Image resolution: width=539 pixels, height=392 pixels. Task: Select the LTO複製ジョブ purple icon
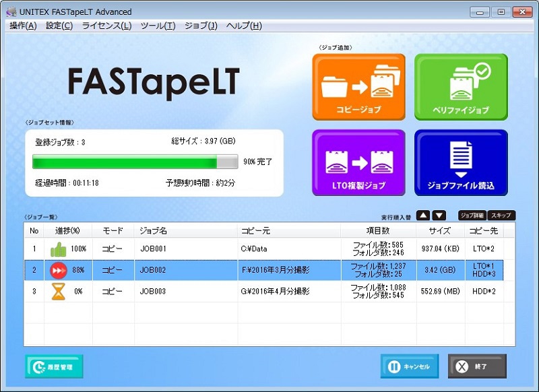(x=358, y=162)
